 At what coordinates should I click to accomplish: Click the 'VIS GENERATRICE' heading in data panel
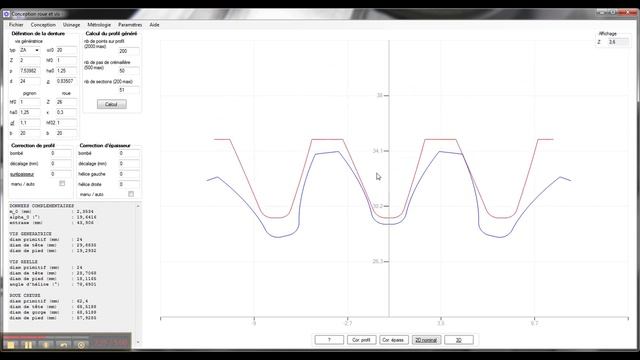31,234
